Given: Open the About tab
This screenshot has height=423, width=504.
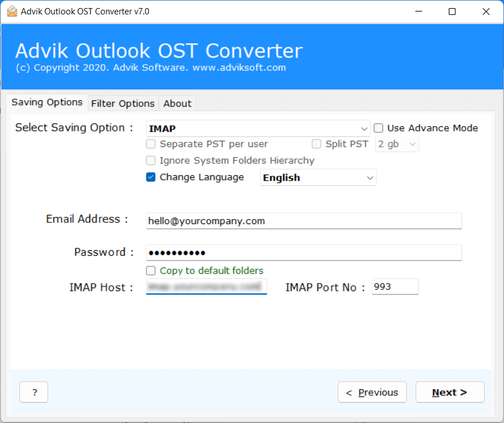Looking at the screenshot, I should click(177, 104).
